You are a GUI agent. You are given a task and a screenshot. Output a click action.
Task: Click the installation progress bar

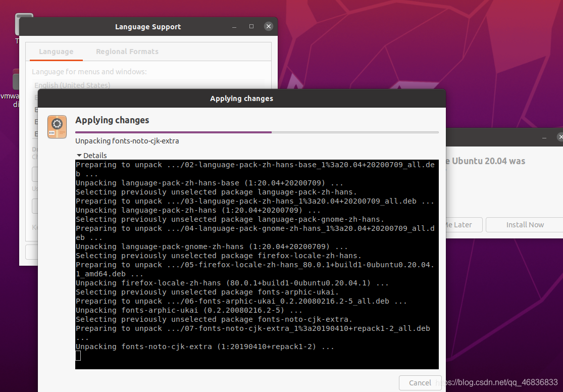257,132
